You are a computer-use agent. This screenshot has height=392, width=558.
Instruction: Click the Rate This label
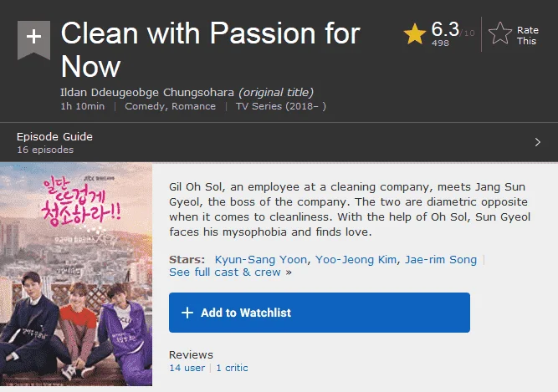(x=527, y=36)
